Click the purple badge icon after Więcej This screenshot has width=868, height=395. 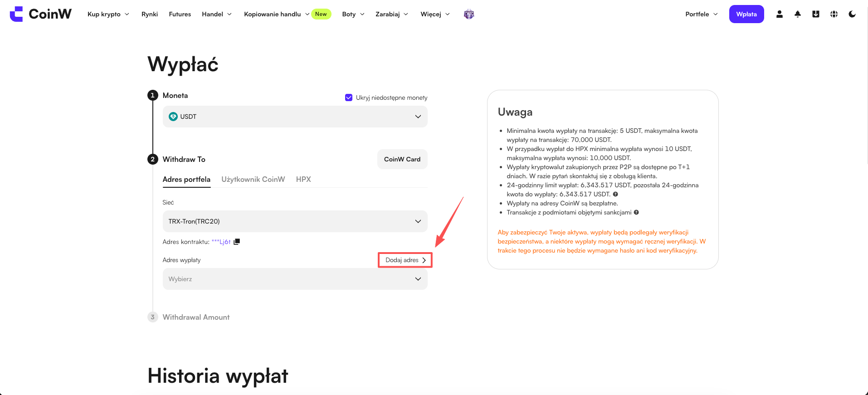[469, 14]
